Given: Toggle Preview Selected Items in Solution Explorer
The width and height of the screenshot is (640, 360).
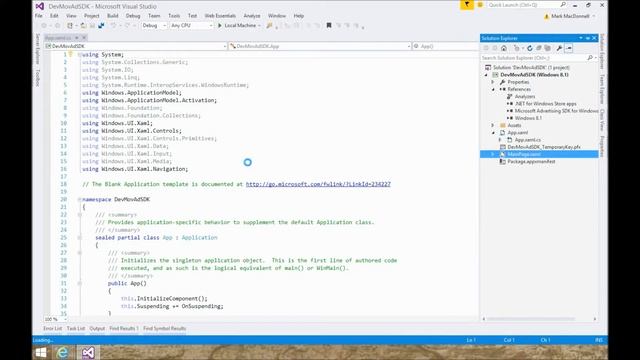Looking at the screenshot, I should pos(569,48).
